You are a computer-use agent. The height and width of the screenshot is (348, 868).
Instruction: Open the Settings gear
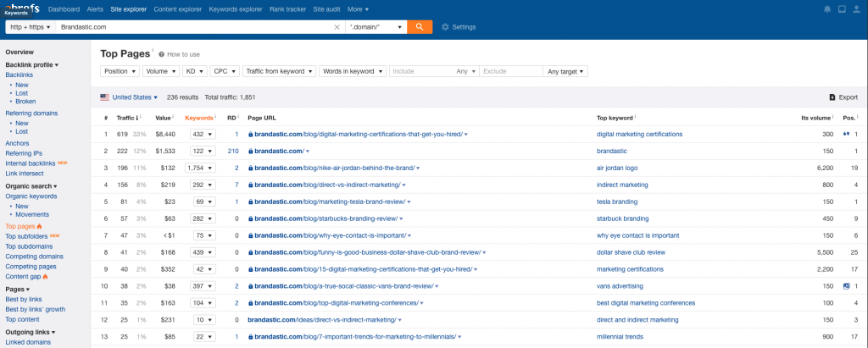pos(445,27)
